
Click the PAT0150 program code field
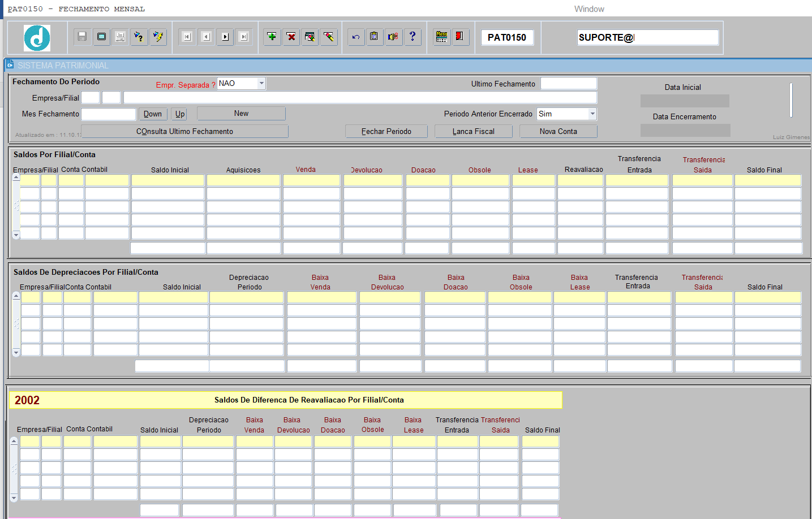click(x=507, y=37)
